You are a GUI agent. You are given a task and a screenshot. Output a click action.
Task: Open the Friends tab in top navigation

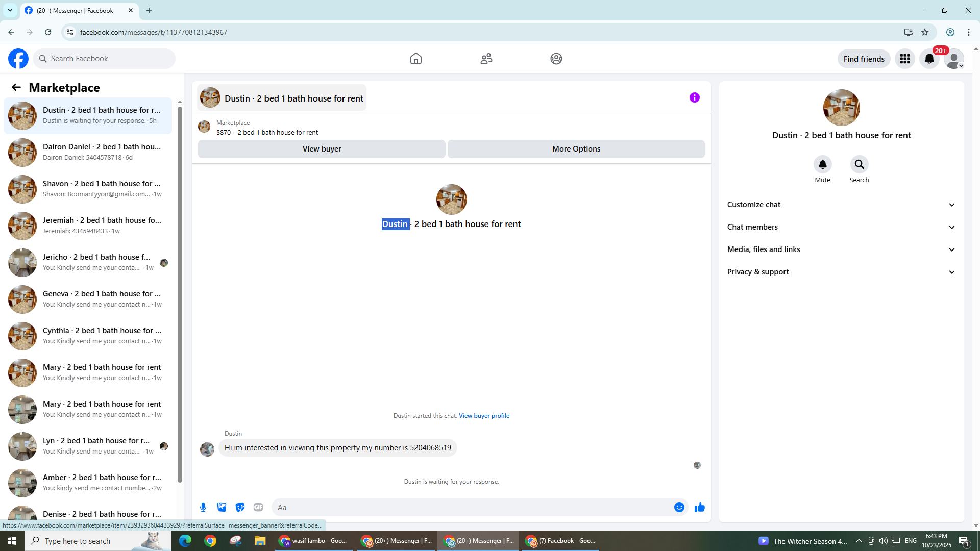pos(486,59)
